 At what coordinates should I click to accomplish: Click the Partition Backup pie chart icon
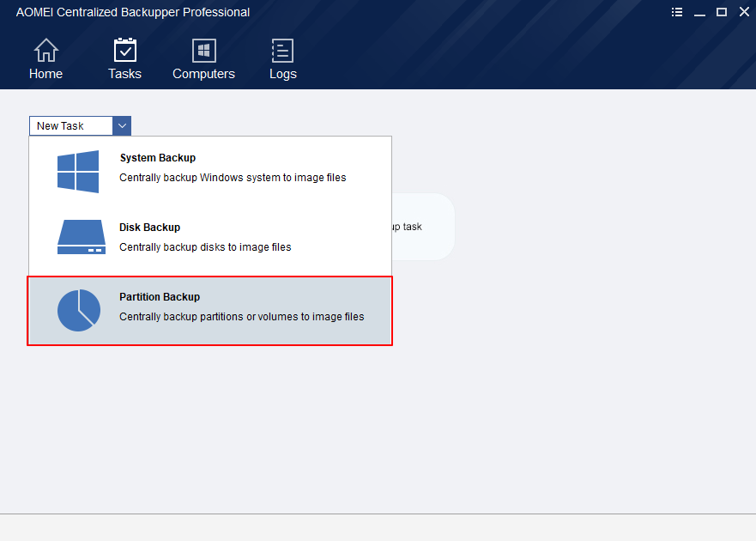pos(79,310)
